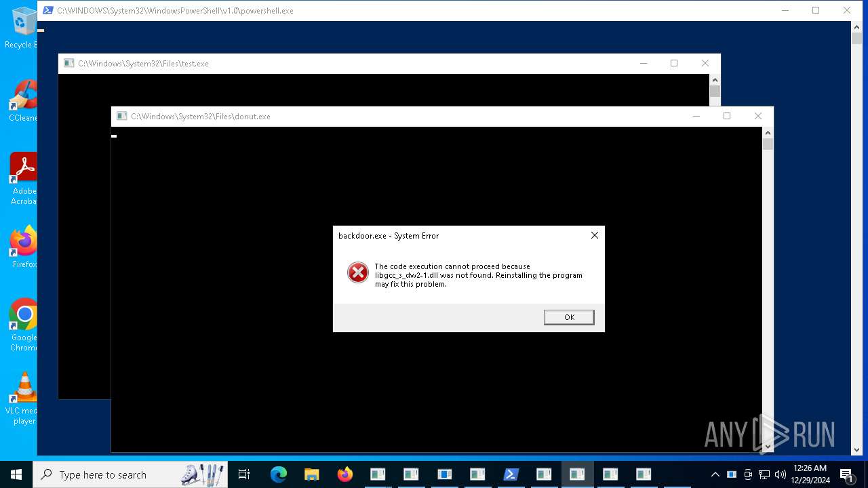Screen dimensions: 868x488
Task: Click the PowerShell scrollbar up arrow
Action: click(856, 27)
